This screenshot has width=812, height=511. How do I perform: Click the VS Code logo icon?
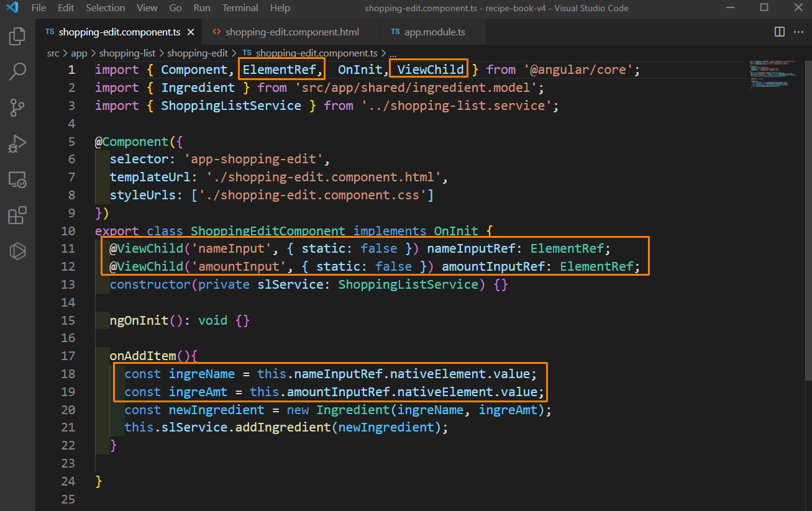pyautogui.click(x=12, y=8)
